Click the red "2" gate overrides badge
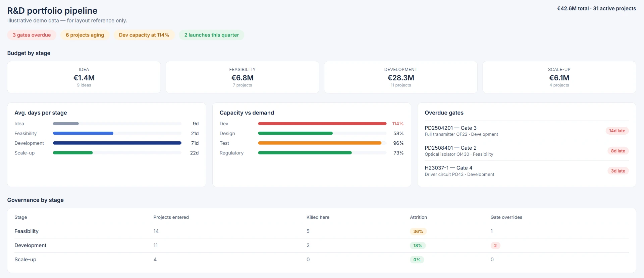The image size is (644, 278). [495, 246]
